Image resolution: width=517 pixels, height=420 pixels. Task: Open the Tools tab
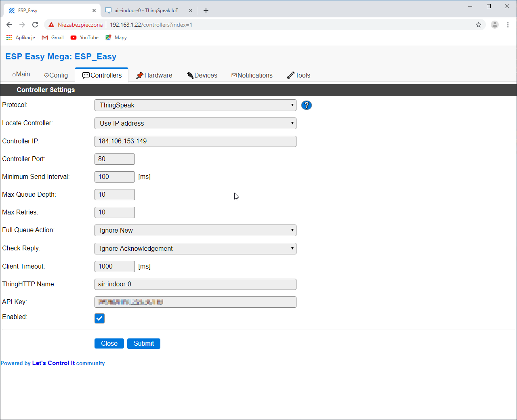[x=298, y=76]
